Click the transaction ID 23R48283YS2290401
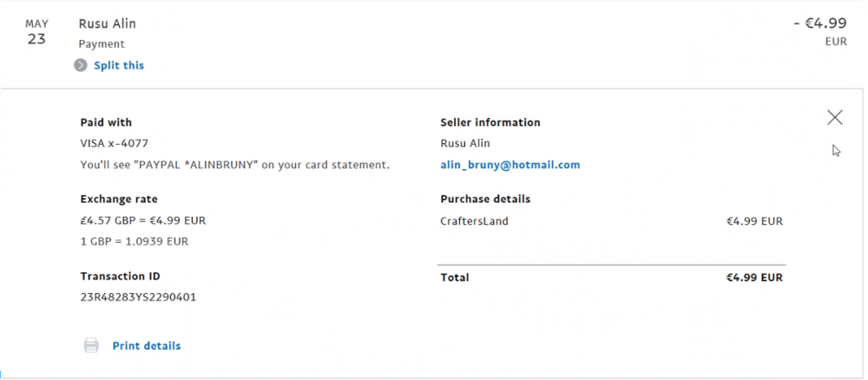The width and height of the screenshot is (868, 380). pyautogui.click(x=138, y=297)
